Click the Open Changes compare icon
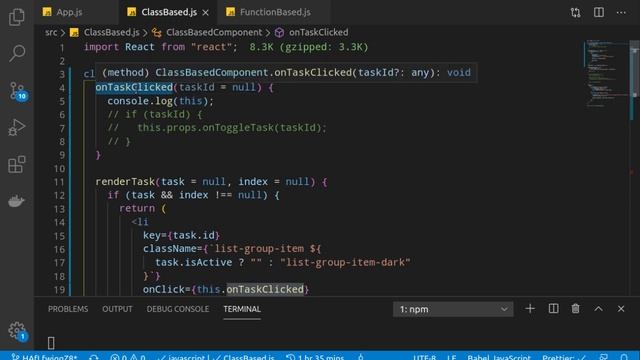 click(x=576, y=13)
